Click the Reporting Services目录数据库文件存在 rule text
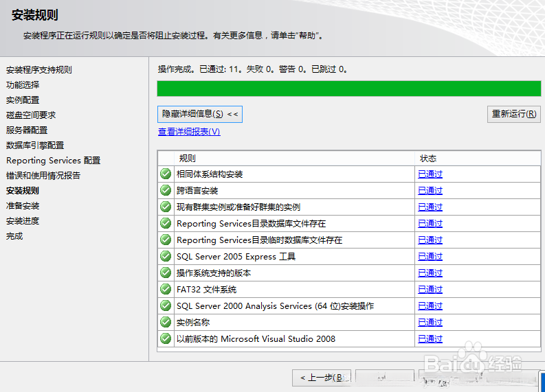This screenshot has width=545, height=392. tap(251, 223)
